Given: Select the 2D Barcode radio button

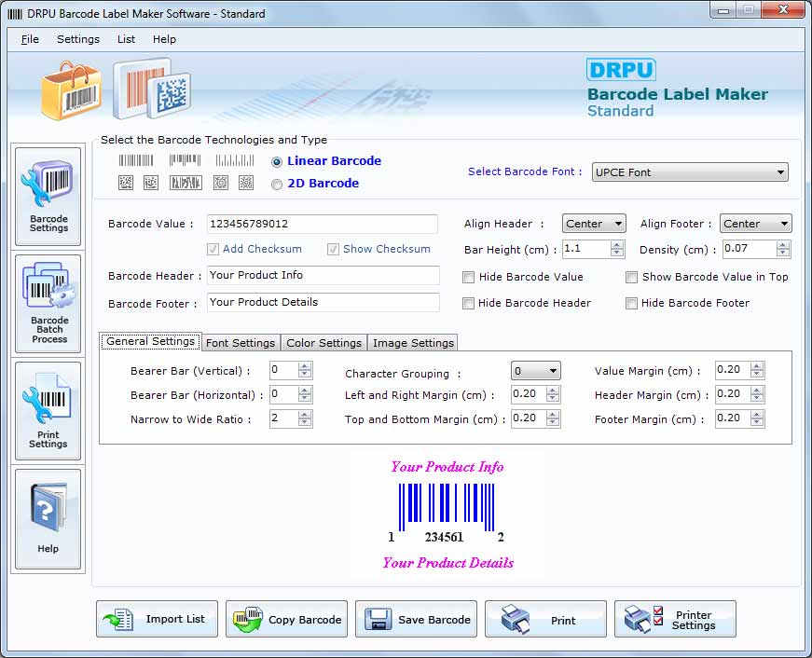Looking at the screenshot, I should pos(277,185).
